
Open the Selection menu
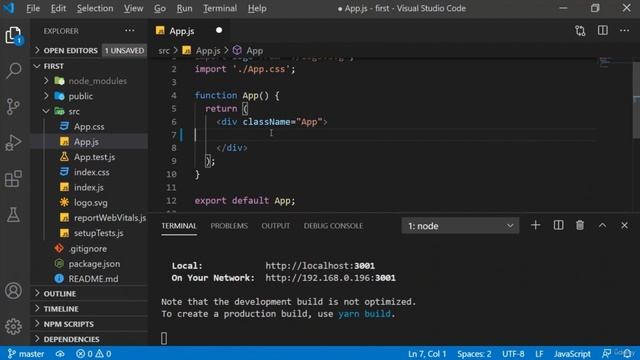[x=95, y=8]
